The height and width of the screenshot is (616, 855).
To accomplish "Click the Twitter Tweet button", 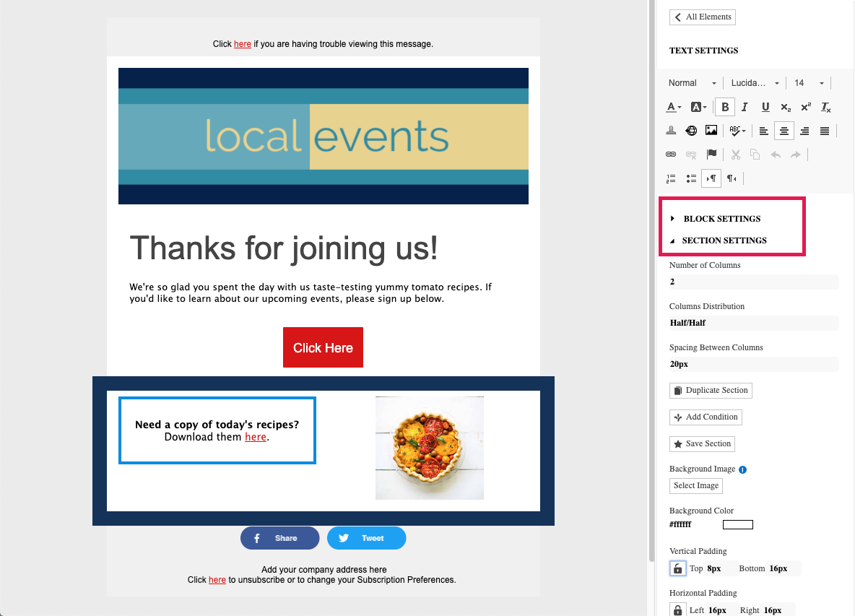I will 366,538.
